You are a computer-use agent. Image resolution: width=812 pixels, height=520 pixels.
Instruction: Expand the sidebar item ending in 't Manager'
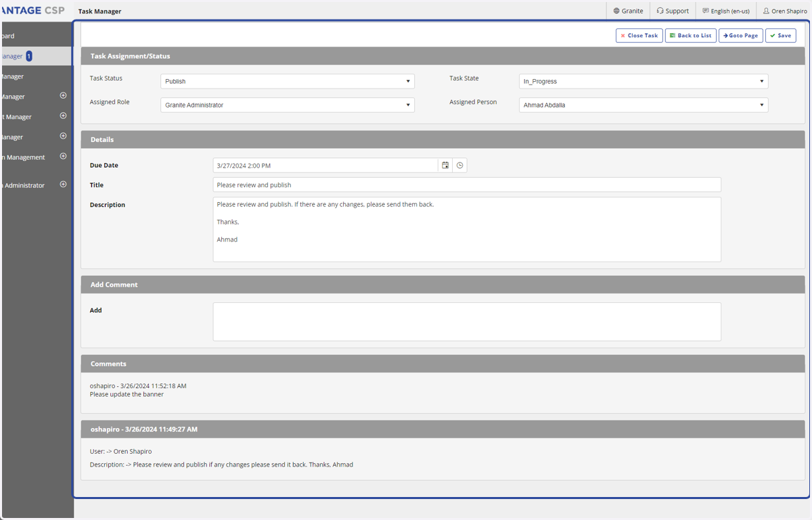[63, 116]
